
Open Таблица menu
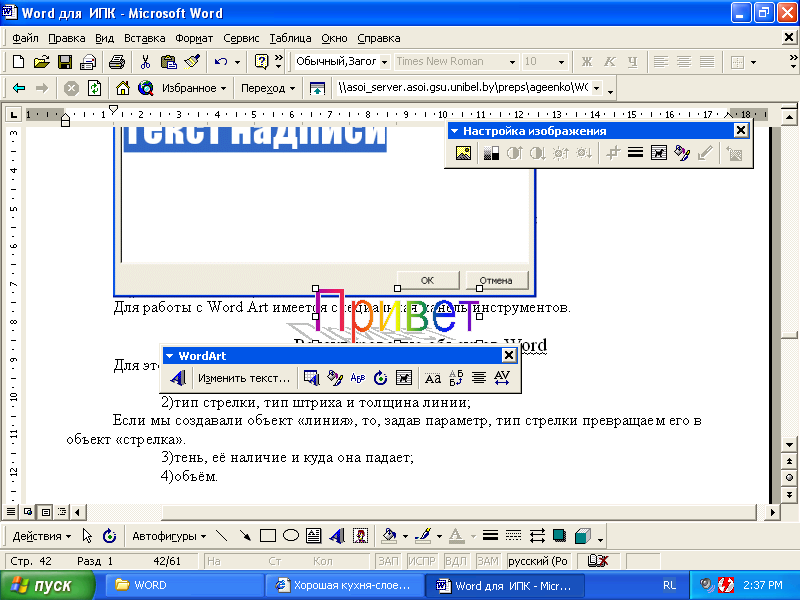click(290, 38)
